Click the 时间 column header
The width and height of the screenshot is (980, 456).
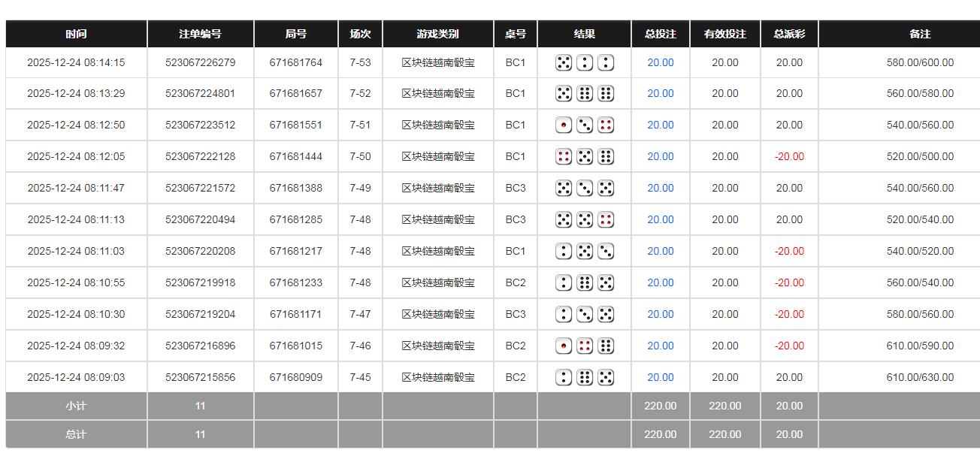(x=76, y=33)
